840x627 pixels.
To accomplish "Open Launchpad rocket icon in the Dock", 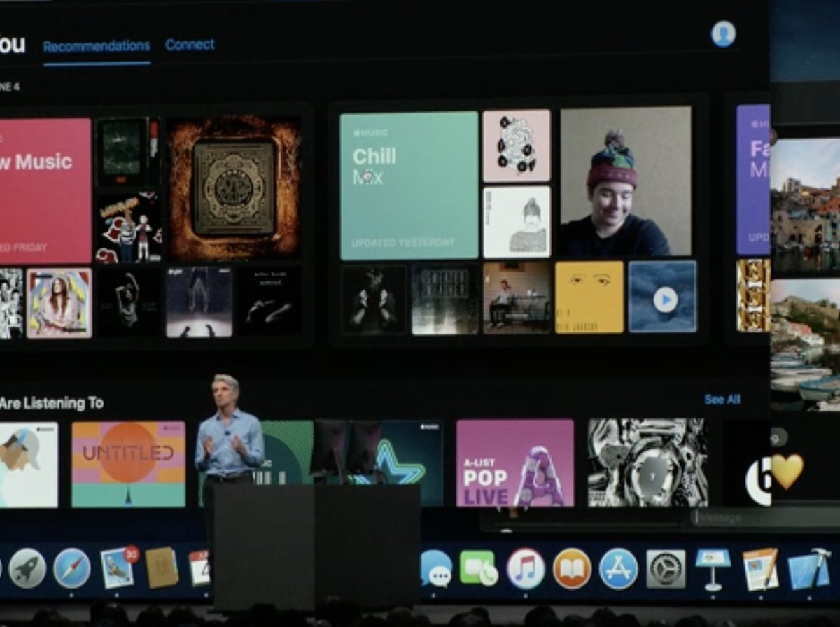I will click(x=28, y=568).
